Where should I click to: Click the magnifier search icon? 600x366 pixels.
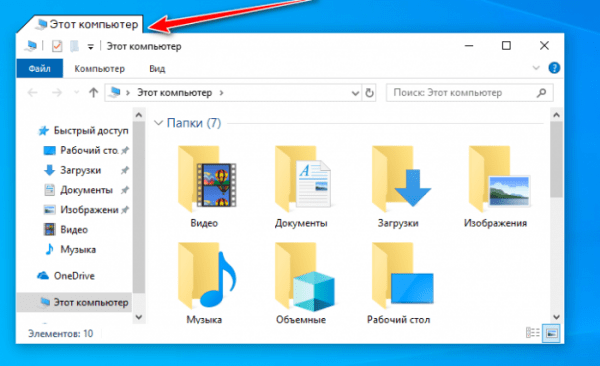pyautogui.click(x=541, y=93)
